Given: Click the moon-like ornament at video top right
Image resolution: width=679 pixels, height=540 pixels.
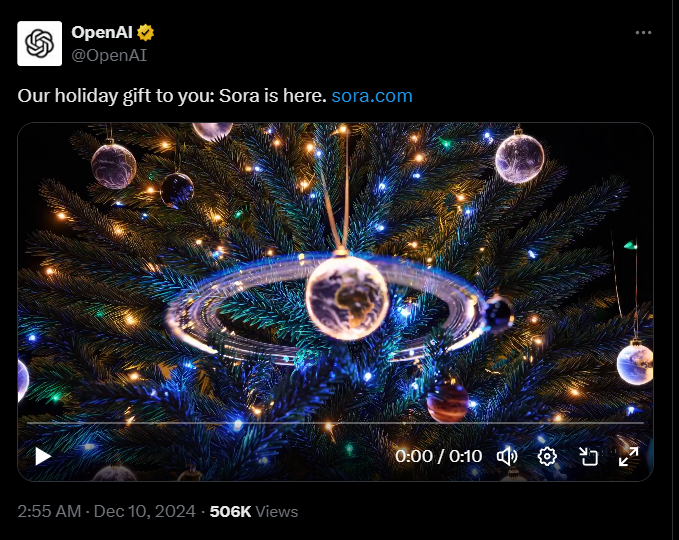Looking at the screenshot, I should [x=520, y=158].
